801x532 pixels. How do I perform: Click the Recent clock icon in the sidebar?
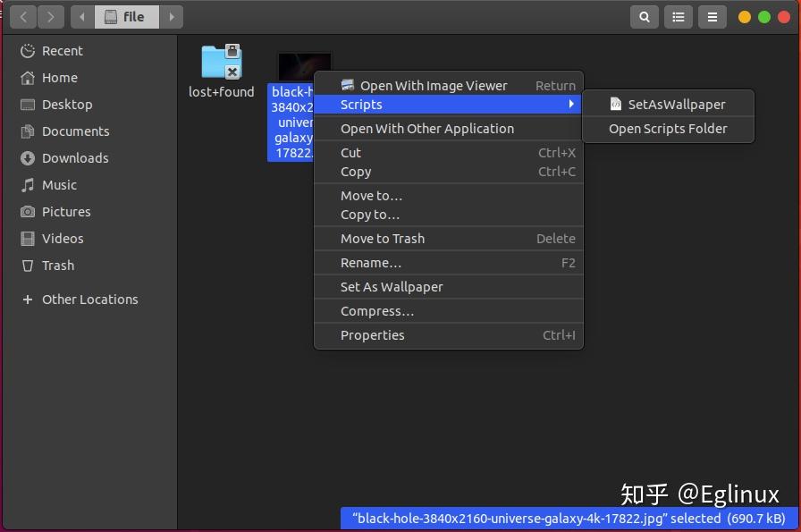(x=28, y=51)
